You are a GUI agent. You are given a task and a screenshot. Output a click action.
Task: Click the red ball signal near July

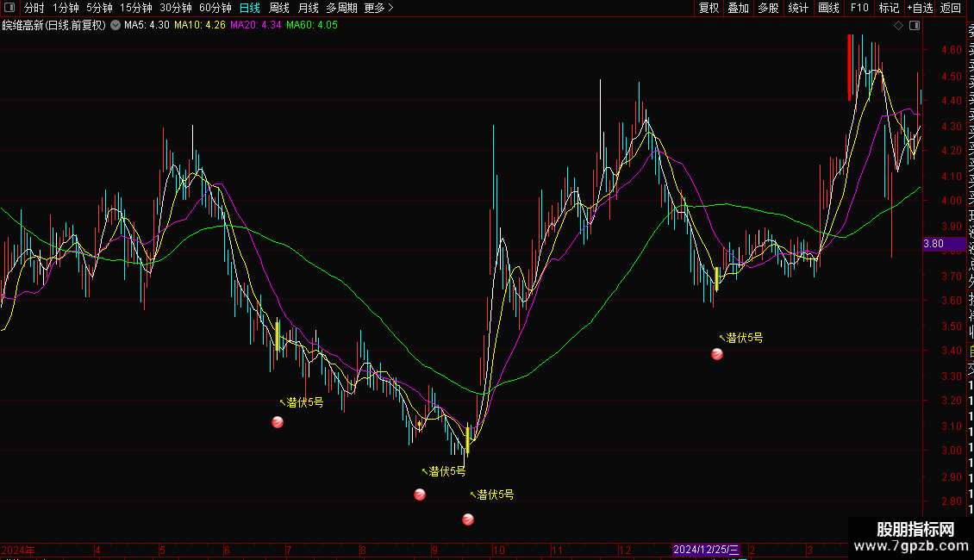click(x=278, y=422)
